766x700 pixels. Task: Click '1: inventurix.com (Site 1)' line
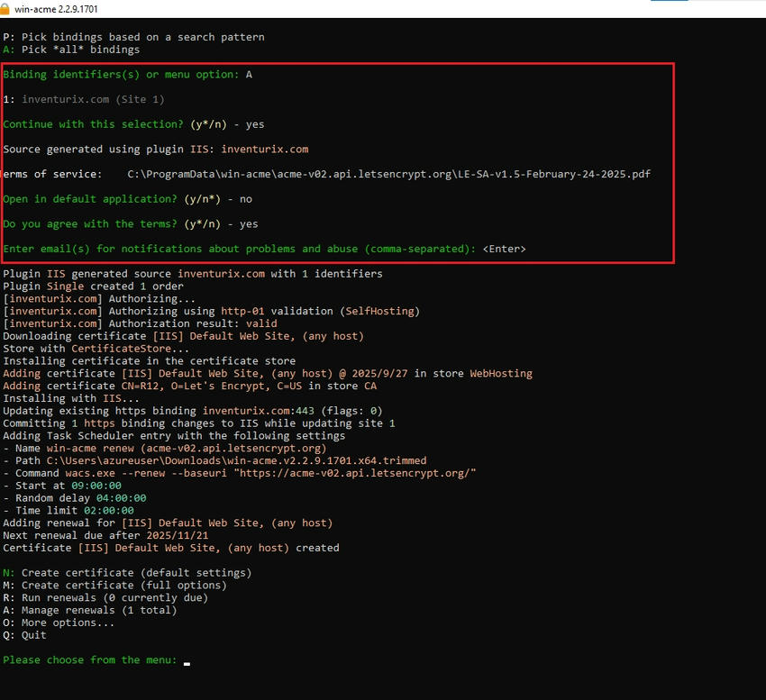[84, 100]
